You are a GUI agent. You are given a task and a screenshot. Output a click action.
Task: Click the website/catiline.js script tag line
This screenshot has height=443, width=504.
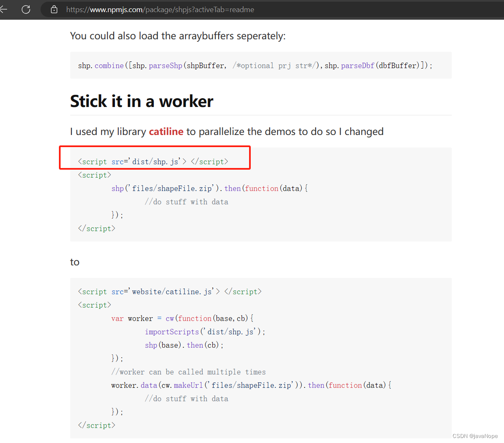(x=170, y=292)
